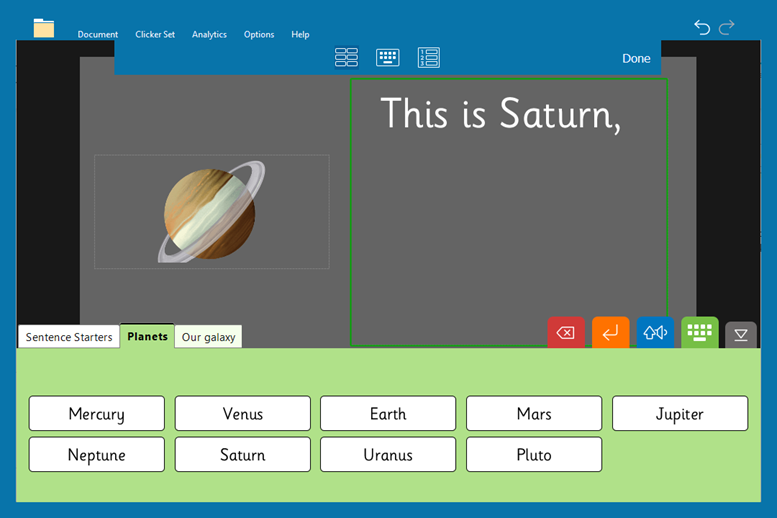Screen dimensions: 777x518
Task: Click the keyboard icon in top toolbar
Action: pyautogui.click(x=388, y=58)
